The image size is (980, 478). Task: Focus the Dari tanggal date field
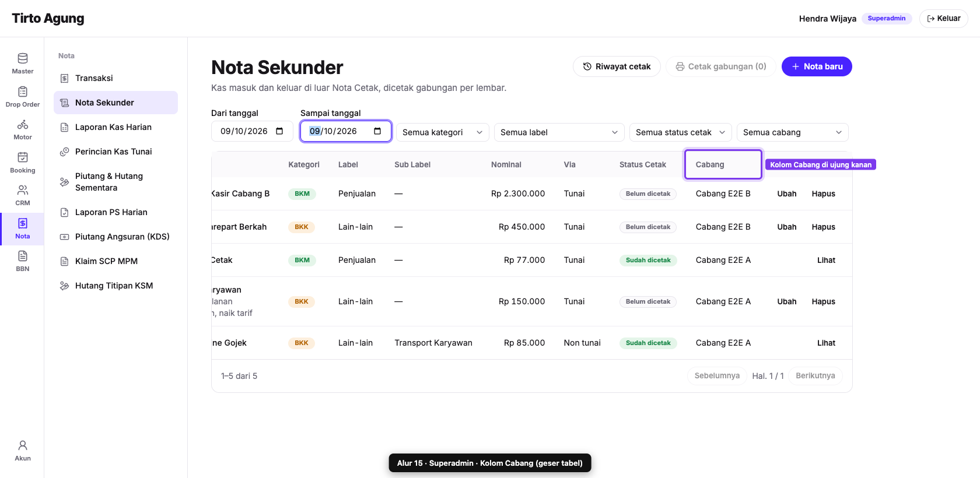(x=252, y=131)
